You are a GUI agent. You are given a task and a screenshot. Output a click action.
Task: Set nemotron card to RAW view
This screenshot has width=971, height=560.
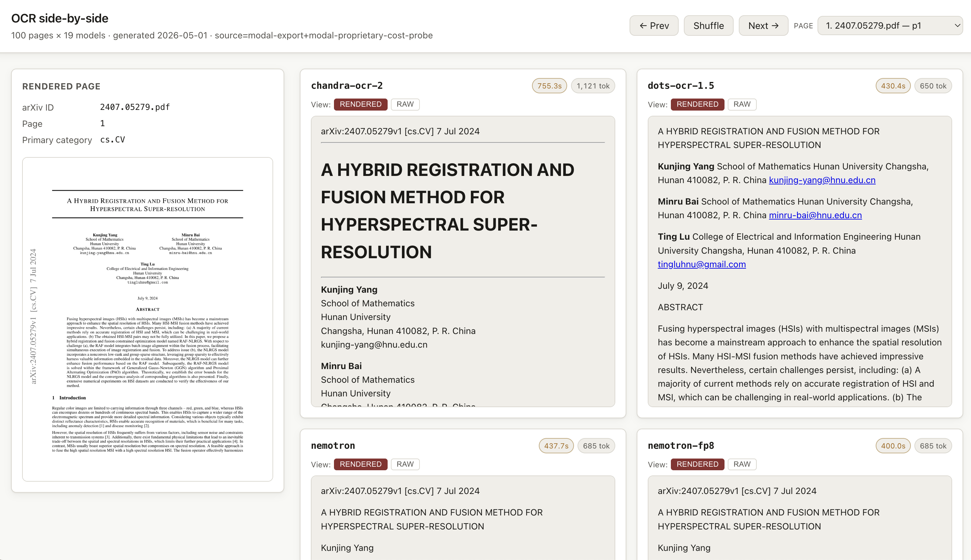click(x=405, y=464)
